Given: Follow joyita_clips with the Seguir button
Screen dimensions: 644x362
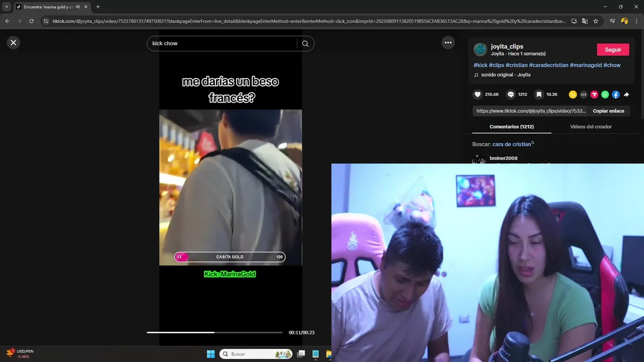Looking at the screenshot, I should click(x=613, y=50).
